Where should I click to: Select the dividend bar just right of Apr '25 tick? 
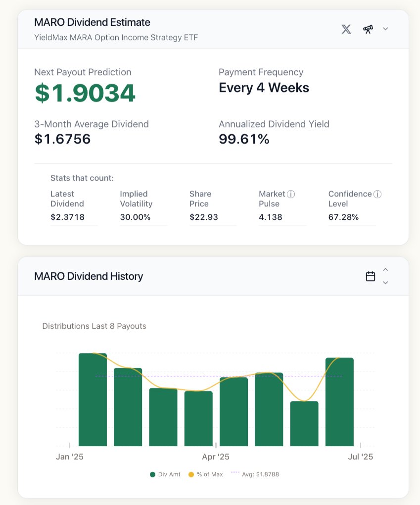pyautogui.click(x=233, y=411)
